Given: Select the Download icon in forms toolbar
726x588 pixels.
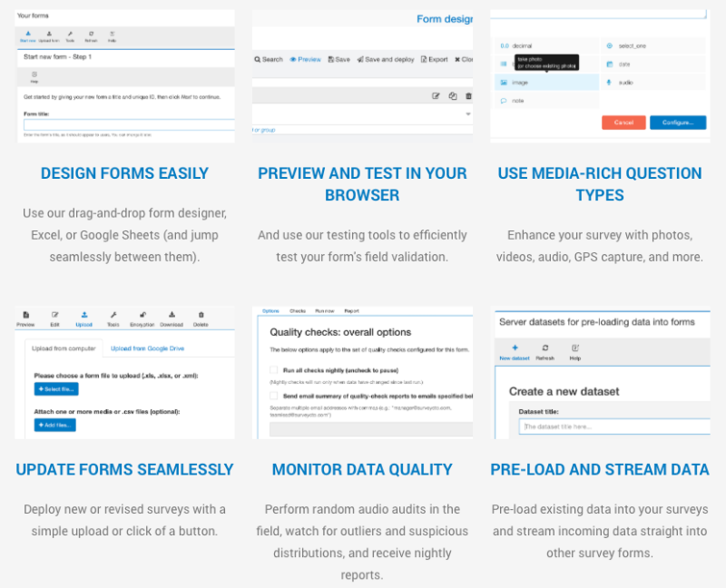Looking at the screenshot, I should click(x=172, y=315).
